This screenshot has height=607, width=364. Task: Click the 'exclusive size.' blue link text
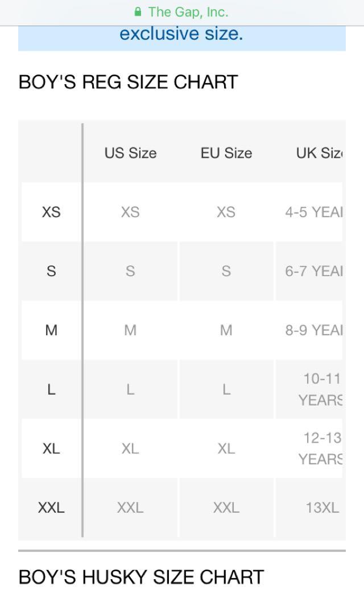point(181,34)
